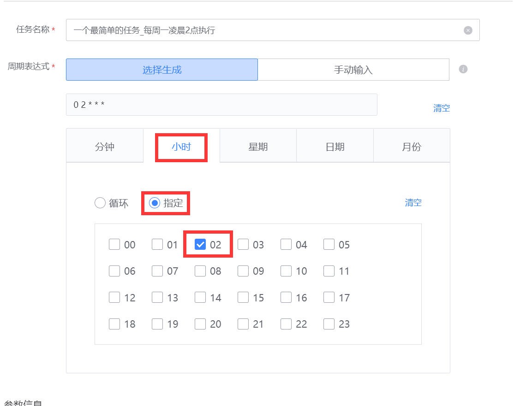Switch to the 星期 tab
Image resolution: width=532 pixels, height=406 pixels.
click(x=258, y=145)
